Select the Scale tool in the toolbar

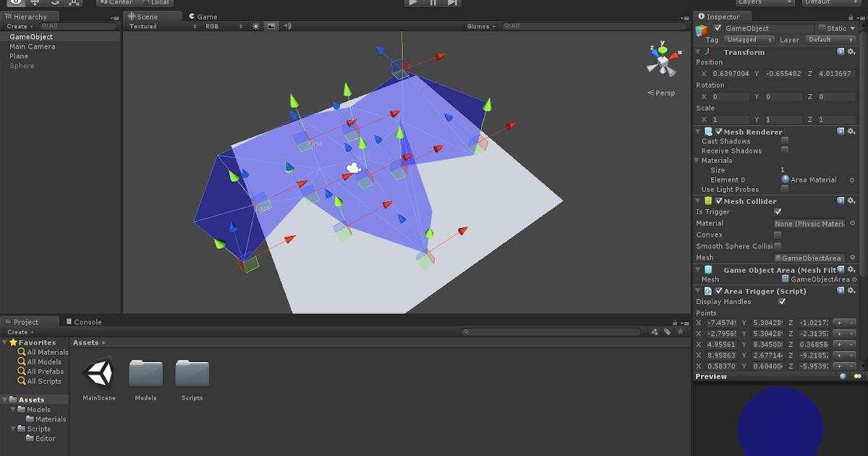(x=72, y=4)
